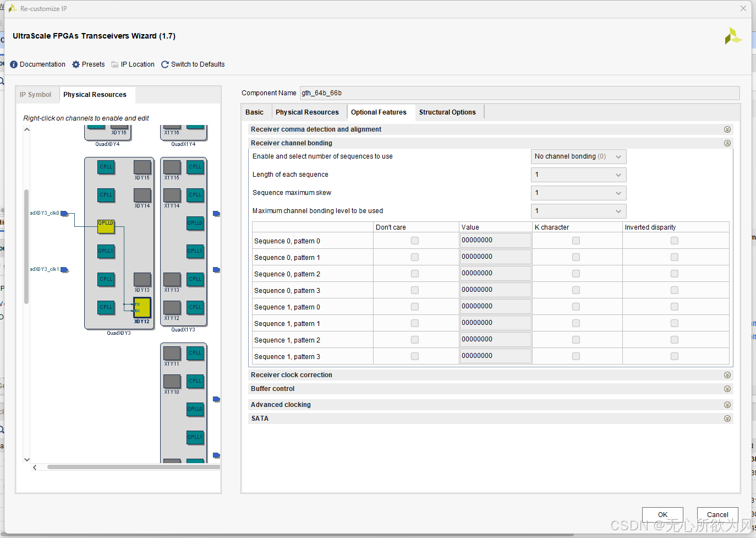Toggle Inverted disparity for Sequence 0, pattern 0
The width and height of the screenshot is (756, 538).
point(675,241)
